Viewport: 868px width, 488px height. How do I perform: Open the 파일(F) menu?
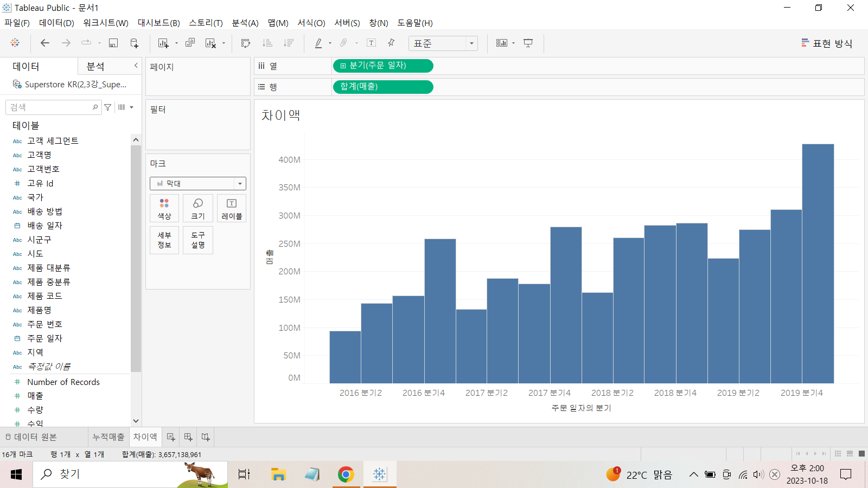pos(17,23)
